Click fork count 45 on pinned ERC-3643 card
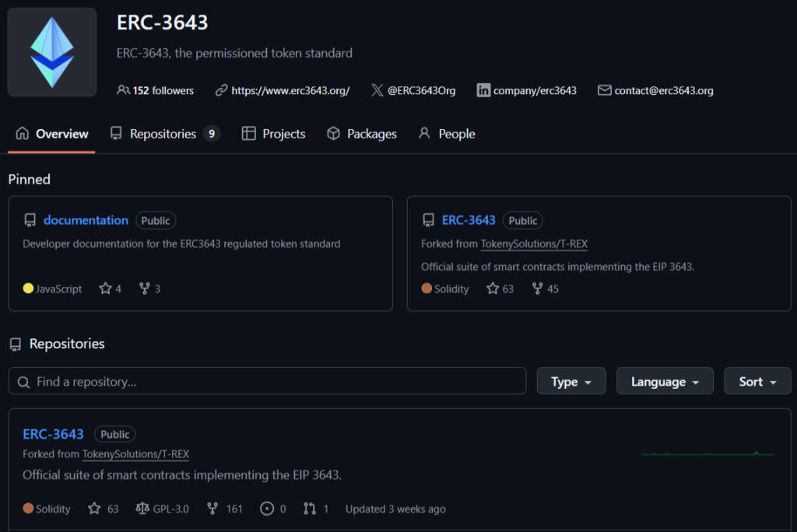 click(546, 289)
